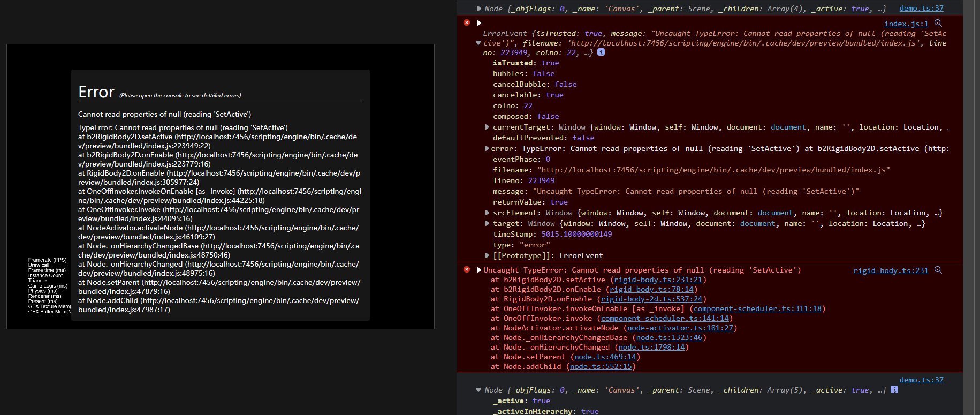Follow the node.ts:1323:46 stack link
The width and height of the screenshot is (980, 415).
(x=669, y=337)
